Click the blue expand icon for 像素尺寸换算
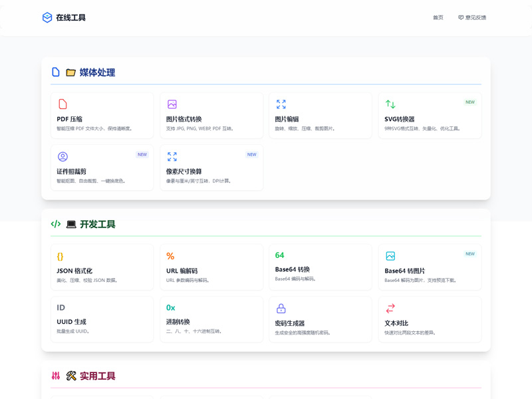532x399 pixels. point(172,156)
